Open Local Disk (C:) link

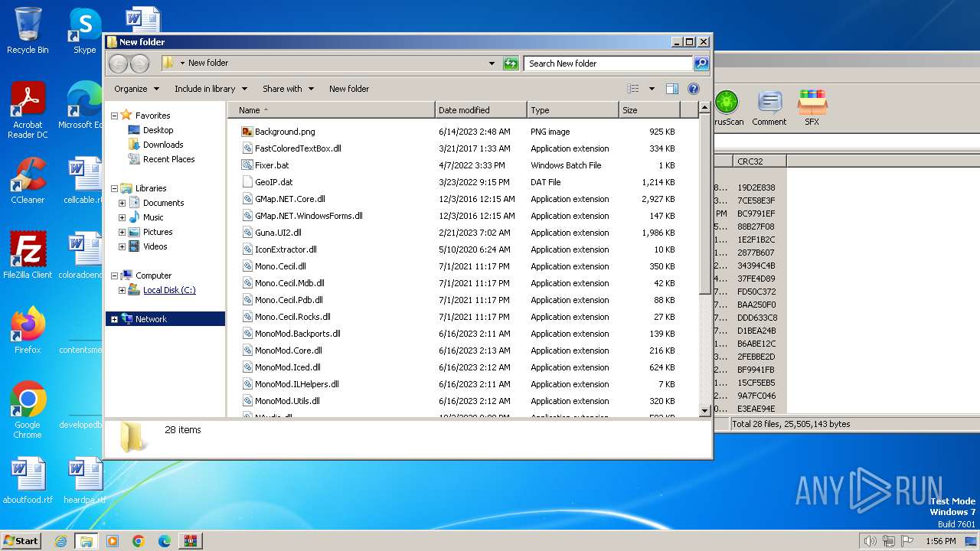click(x=169, y=290)
